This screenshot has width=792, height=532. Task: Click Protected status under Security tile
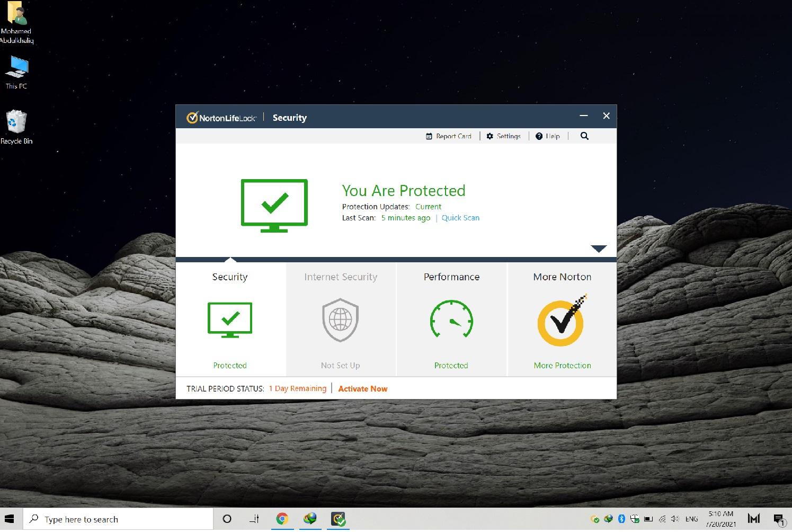(230, 366)
